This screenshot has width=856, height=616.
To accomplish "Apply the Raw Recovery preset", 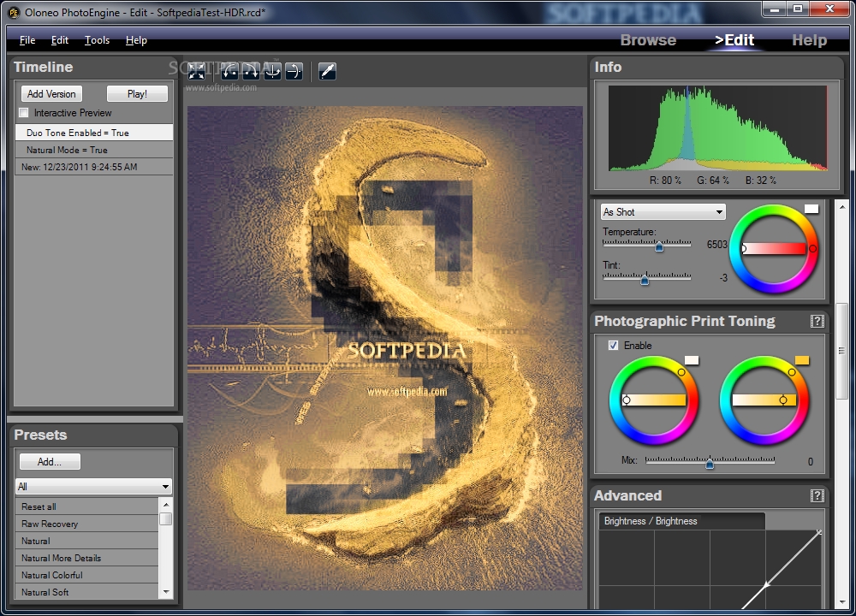I will (x=86, y=524).
